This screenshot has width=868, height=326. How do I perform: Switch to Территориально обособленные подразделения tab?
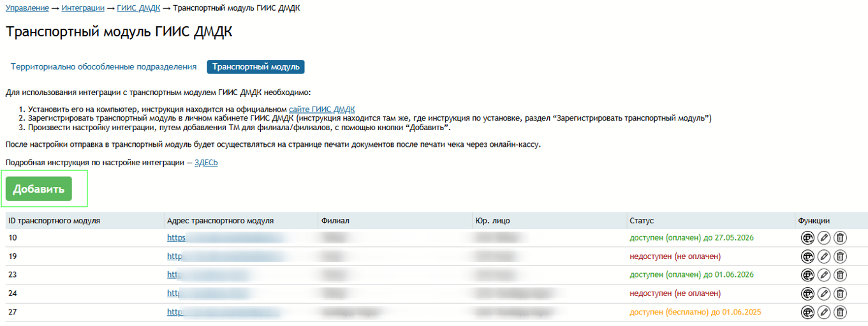click(103, 67)
